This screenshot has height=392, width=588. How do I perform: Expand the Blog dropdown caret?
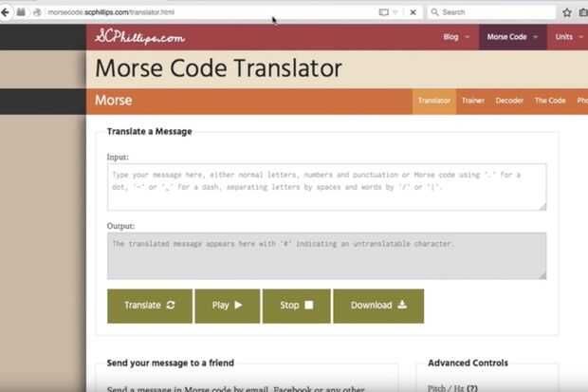[468, 37]
